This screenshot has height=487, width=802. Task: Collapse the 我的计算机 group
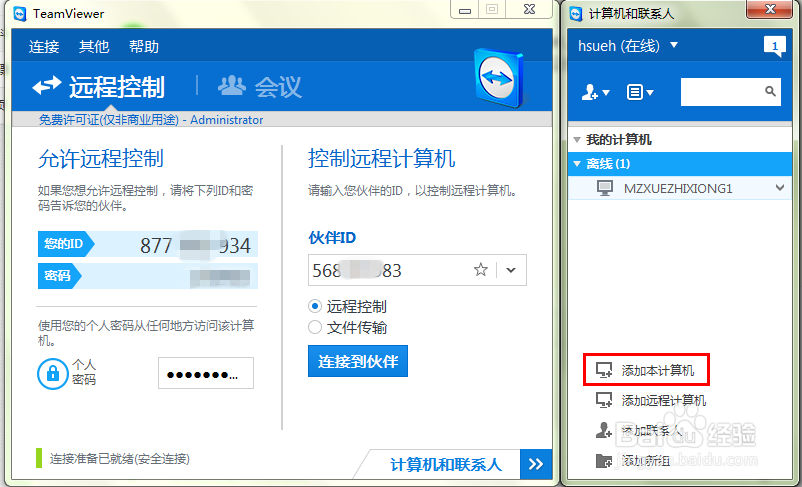click(x=577, y=140)
